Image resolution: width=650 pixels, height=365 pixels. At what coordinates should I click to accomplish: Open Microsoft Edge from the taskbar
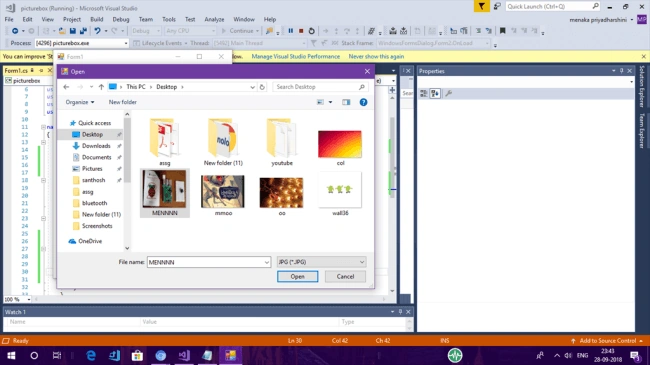click(x=91, y=355)
